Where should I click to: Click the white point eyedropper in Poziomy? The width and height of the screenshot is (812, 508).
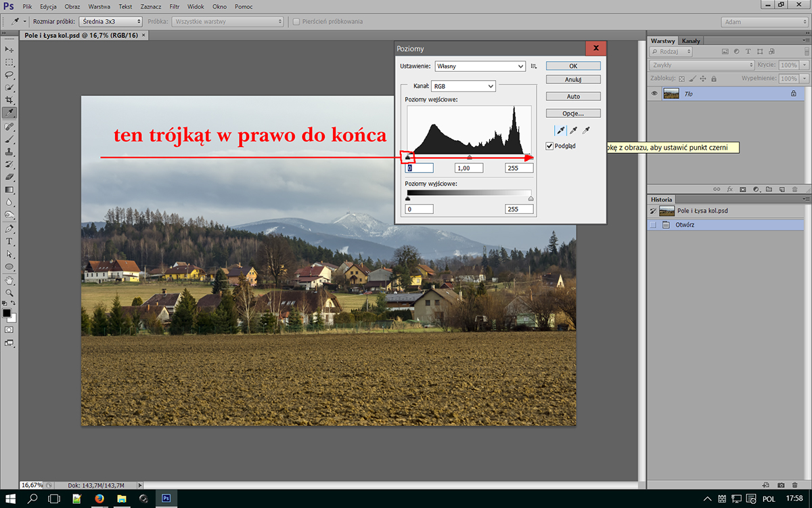click(x=587, y=130)
